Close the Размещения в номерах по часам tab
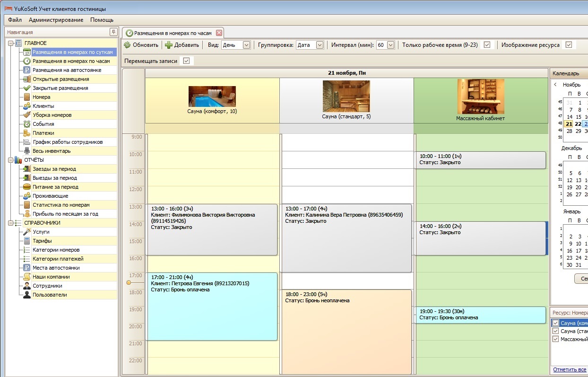The width and height of the screenshot is (588, 377). pos(219,33)
